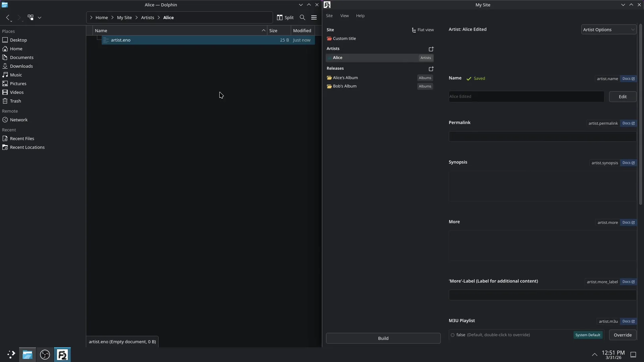Image resolution: width=644 pixels, height=362 pixels.
Task: Open Releases page via the external-page icon
Action: click(x=431, y=69)
